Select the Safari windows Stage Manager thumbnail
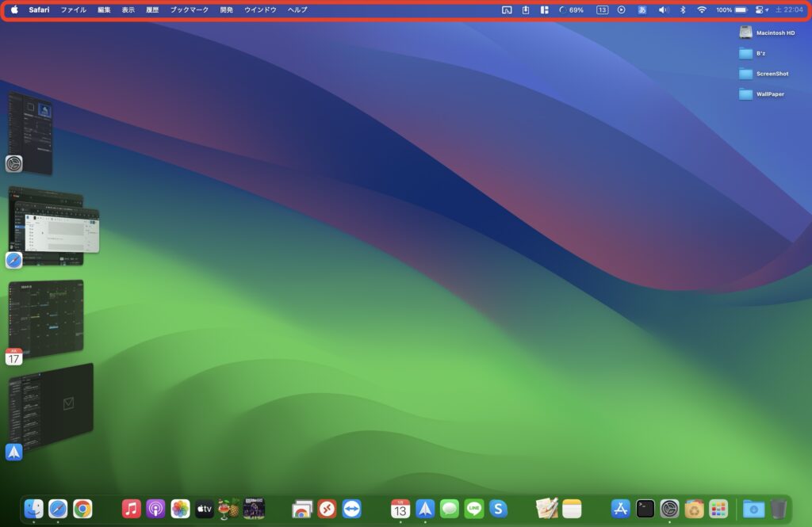812x527 pixels. click(x=54, y=226)
